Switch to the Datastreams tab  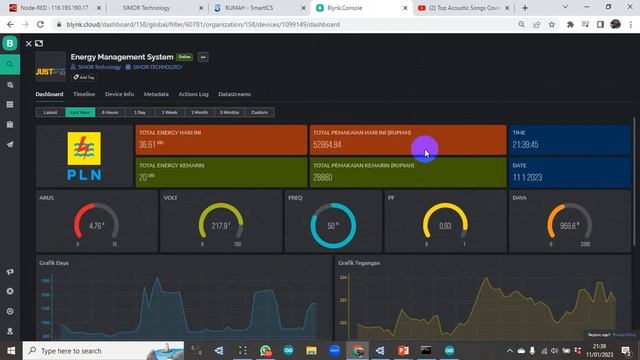pos(234,94)
